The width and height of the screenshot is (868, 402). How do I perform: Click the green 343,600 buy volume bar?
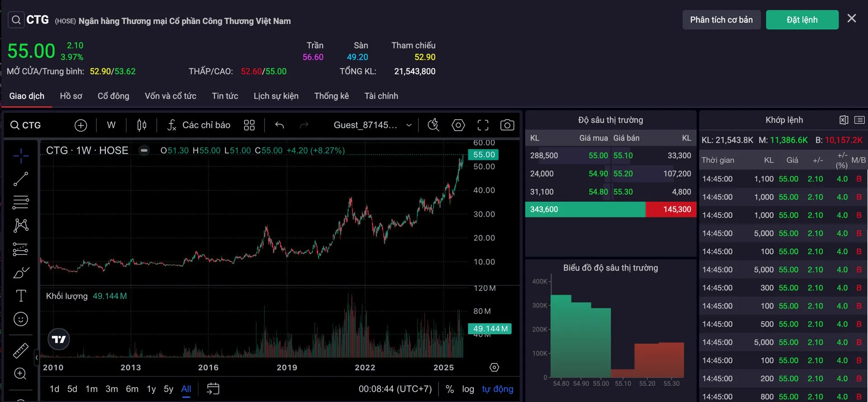(x=585, y=210)
